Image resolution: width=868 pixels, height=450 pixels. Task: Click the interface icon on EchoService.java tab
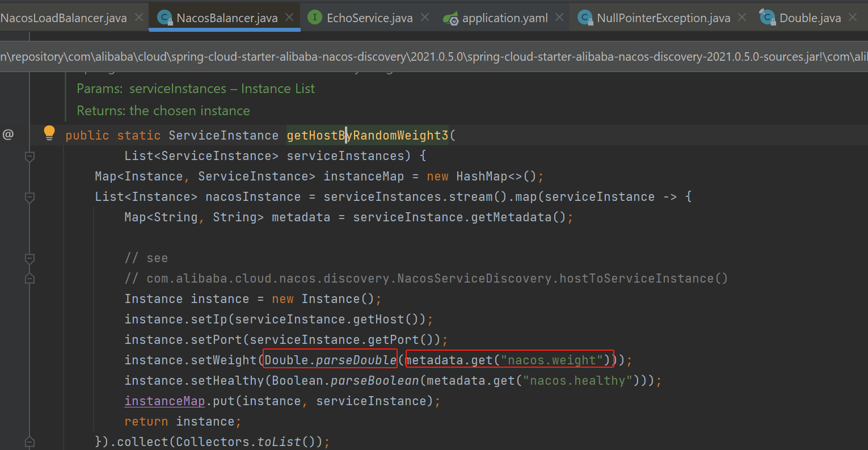[314, 18]
